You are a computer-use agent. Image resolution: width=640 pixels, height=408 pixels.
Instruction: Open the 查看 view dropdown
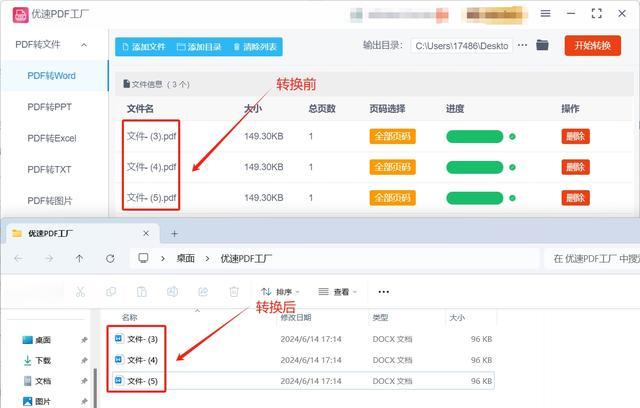[338, 292]
